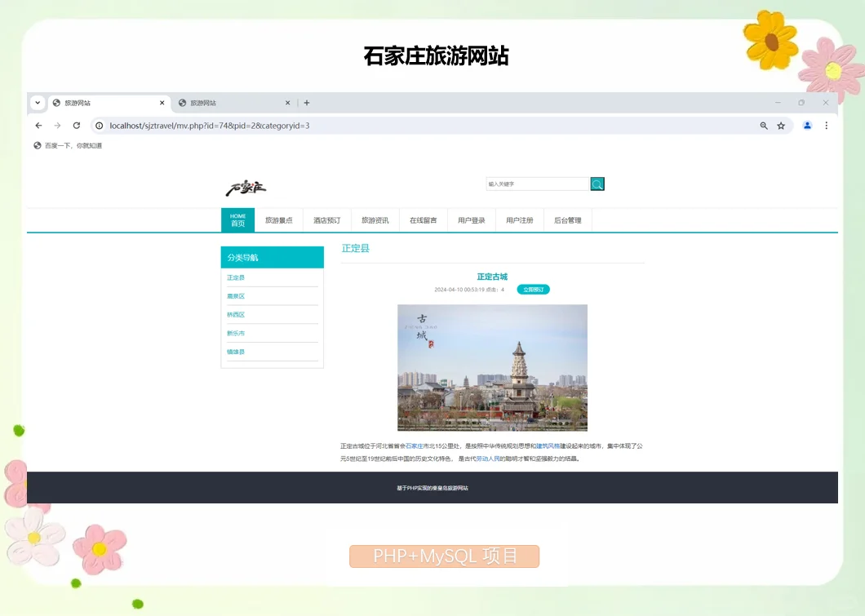
Task: Click the browser forward arrow
Action: coord(55,126)
